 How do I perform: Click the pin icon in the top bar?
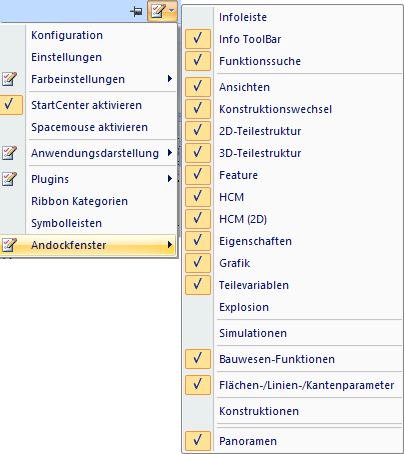tap(136, 12)
